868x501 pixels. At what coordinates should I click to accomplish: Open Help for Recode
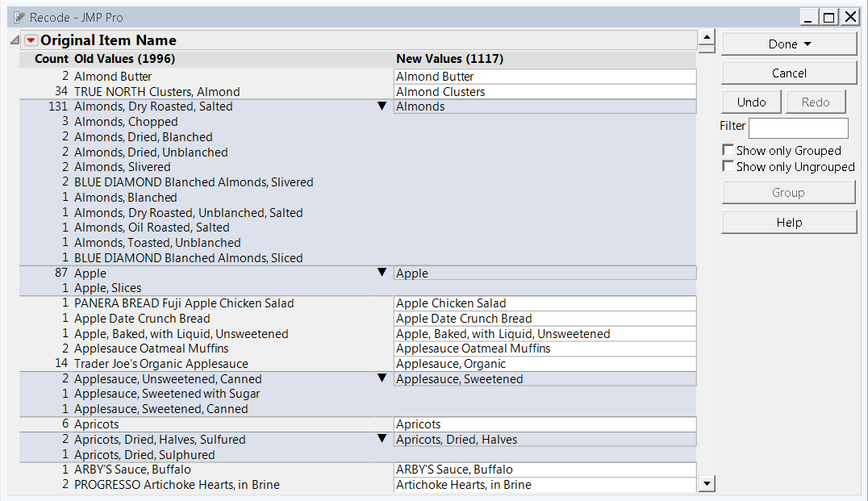coord(789,223)
